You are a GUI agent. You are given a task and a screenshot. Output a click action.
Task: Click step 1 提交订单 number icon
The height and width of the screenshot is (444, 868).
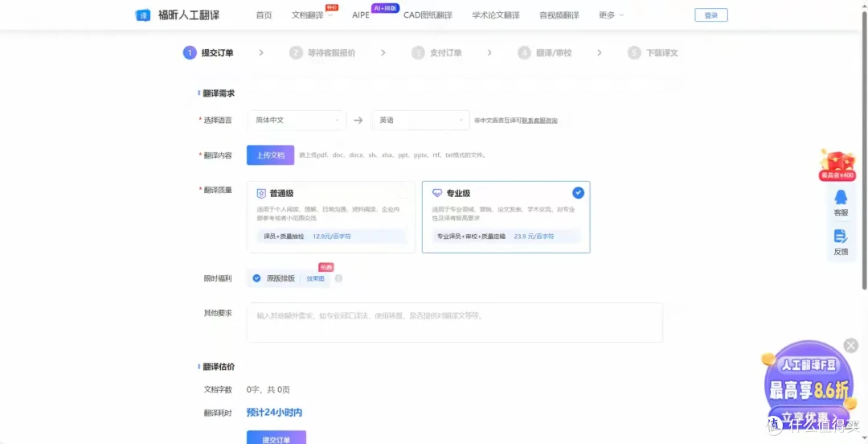point(190,52)
